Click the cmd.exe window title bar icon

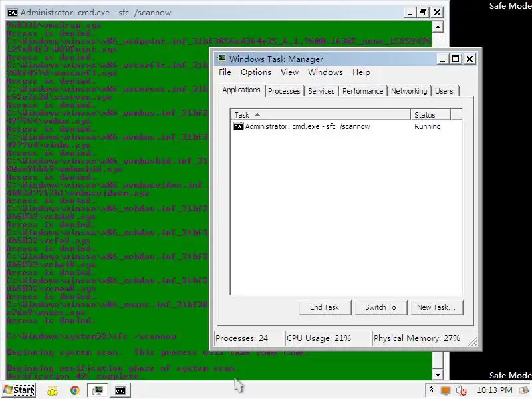point(12,13)
